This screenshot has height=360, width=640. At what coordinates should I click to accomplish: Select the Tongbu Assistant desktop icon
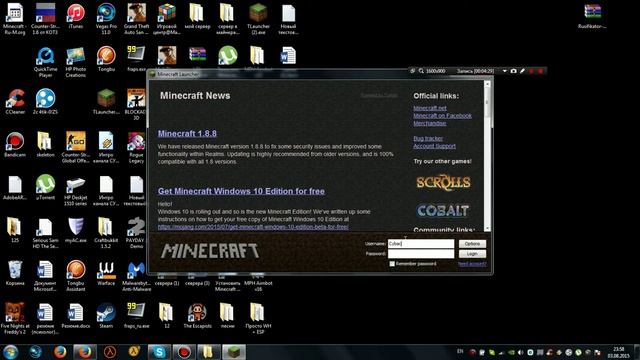(x=76, y=276)
